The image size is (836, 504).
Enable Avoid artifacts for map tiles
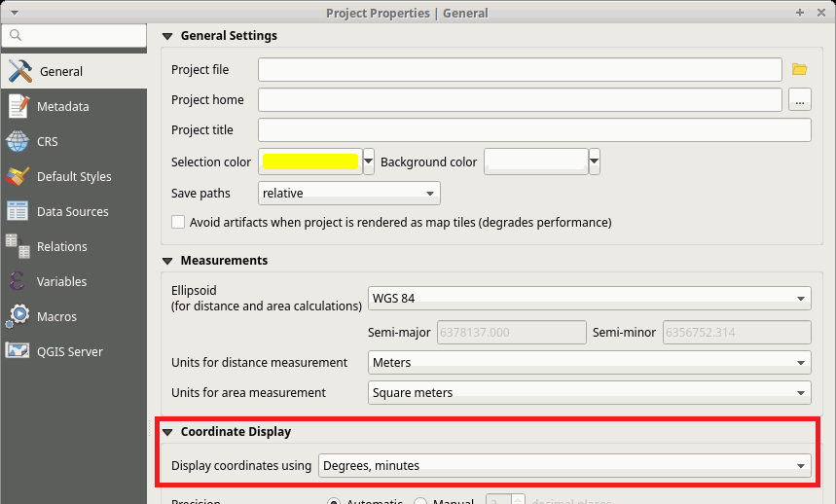pos(178,222)
